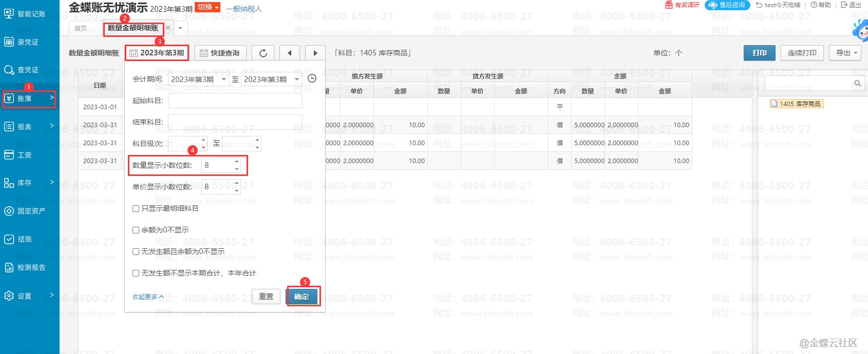The width and height of the screenshot is (868, 354).
Task: Go to next subject with right arrow
Action: point(315,53)
